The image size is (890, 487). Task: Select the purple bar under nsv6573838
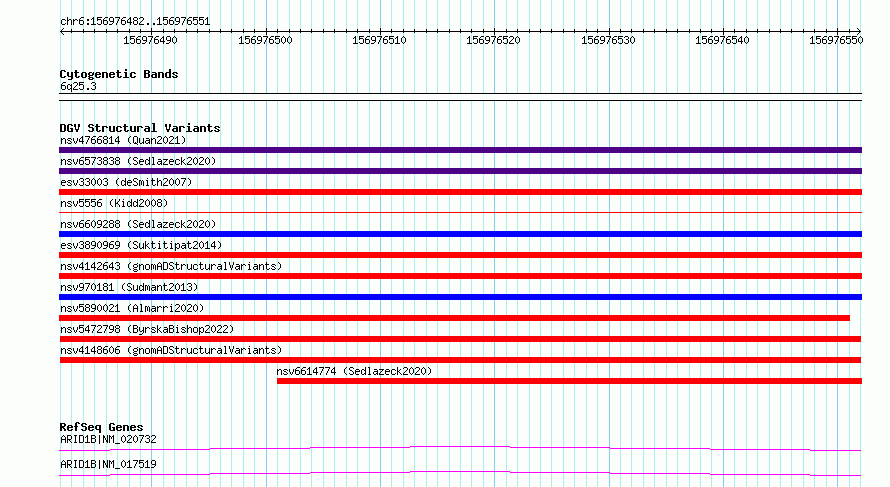[460, 171]
